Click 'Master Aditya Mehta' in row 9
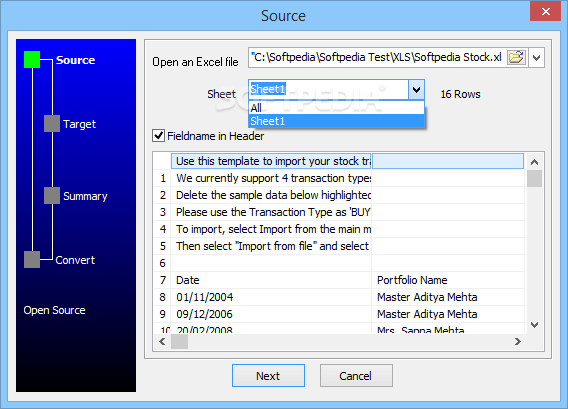The image size is (568, 409). [x=448, y=314]
